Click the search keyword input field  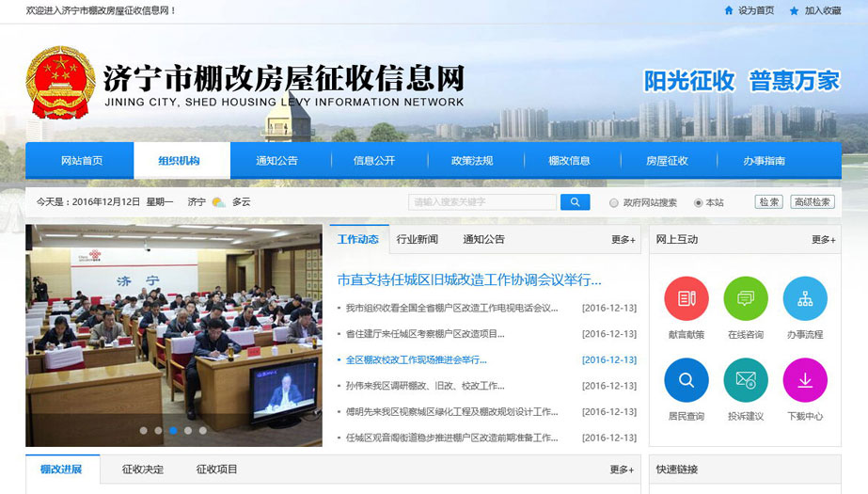point(482,202)
